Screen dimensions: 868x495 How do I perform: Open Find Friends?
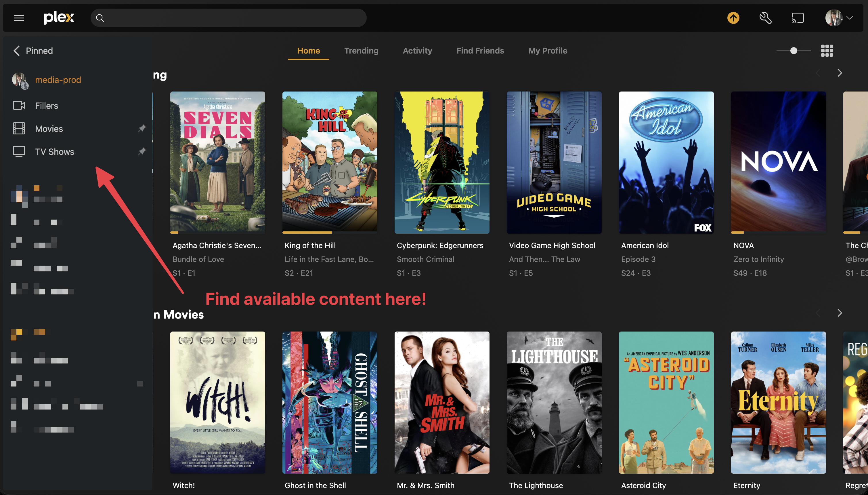click(x=480, y=50)
